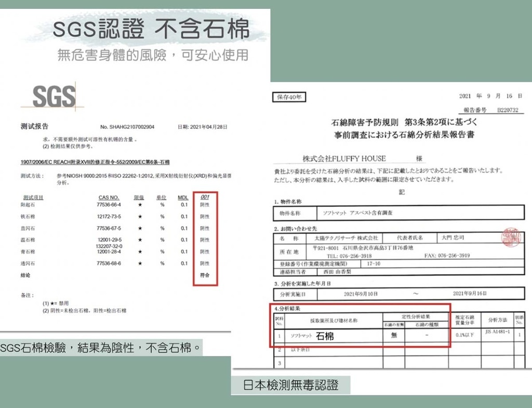Select the phone number "TEL: 076-256-3918"
The height and width of the screenshot is (408, 532).
coord(349,256)
